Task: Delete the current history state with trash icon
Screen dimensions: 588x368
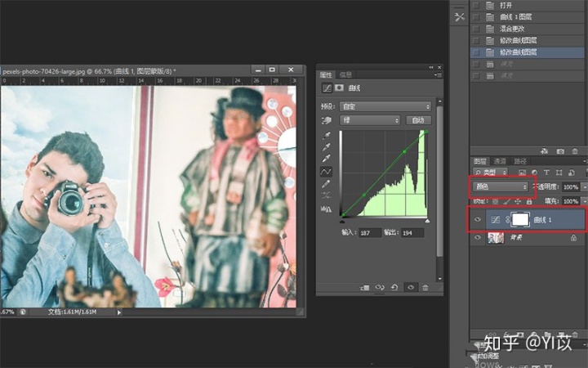Action: (x=575, y=151)
